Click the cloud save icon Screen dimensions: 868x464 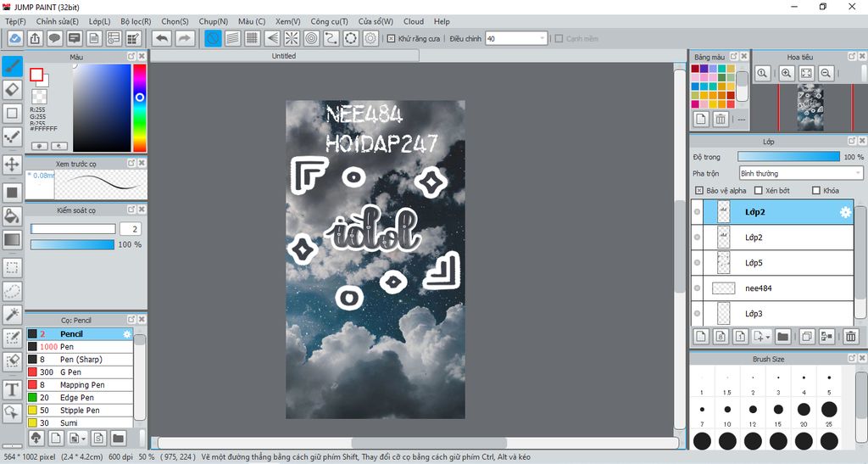tap(15, 38)
